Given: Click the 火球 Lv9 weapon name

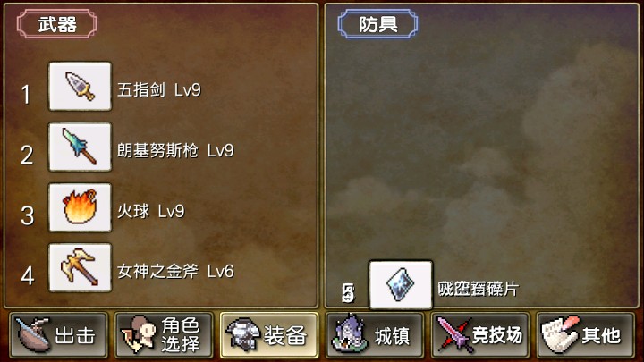Looking at the screenshot, I should (151, 211).
